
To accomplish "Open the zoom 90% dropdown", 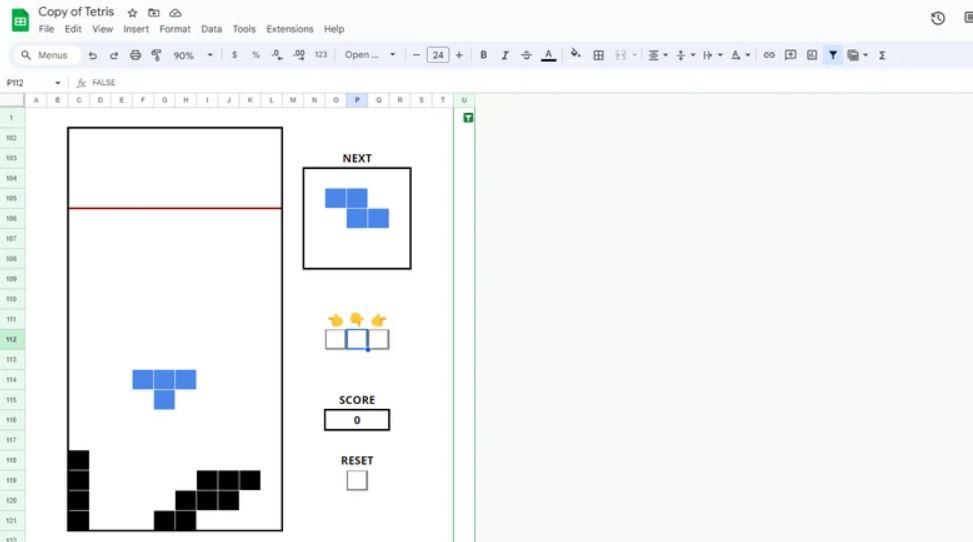I will (x=192, y=55).
